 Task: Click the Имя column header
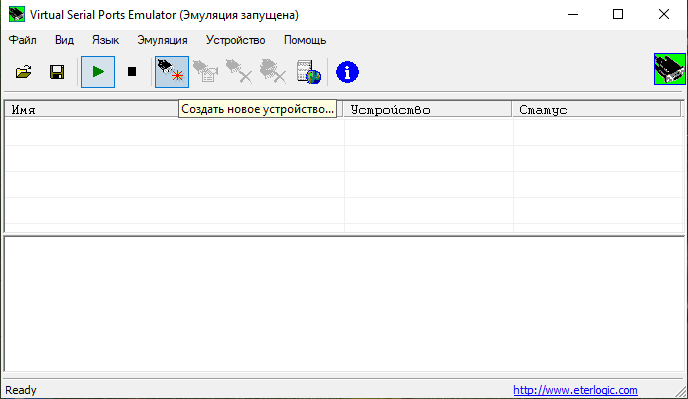pos(174,109)
